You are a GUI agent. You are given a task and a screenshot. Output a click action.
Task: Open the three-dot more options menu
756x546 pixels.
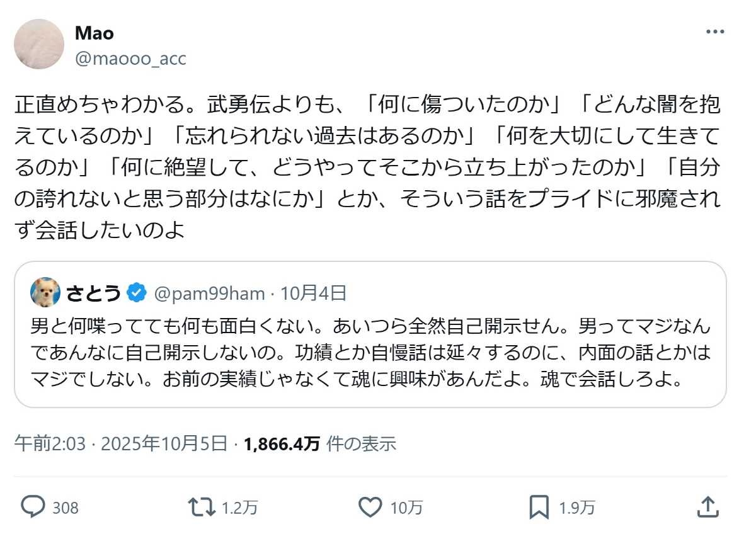tap(715, 32)
